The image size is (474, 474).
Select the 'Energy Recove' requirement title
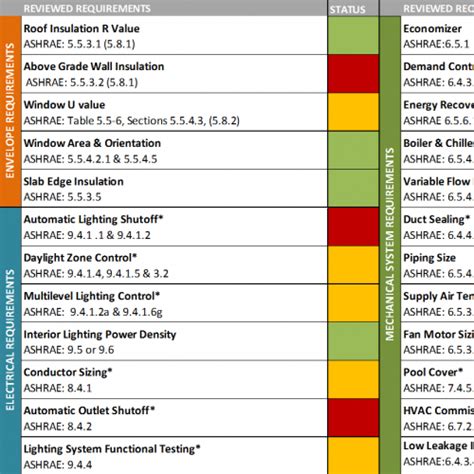tap(438, 105)
